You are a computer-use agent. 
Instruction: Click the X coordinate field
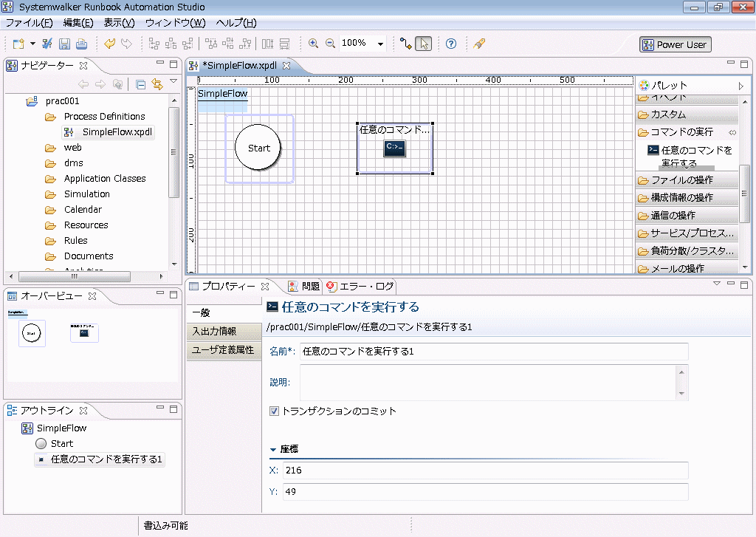[x=485, y=471]
